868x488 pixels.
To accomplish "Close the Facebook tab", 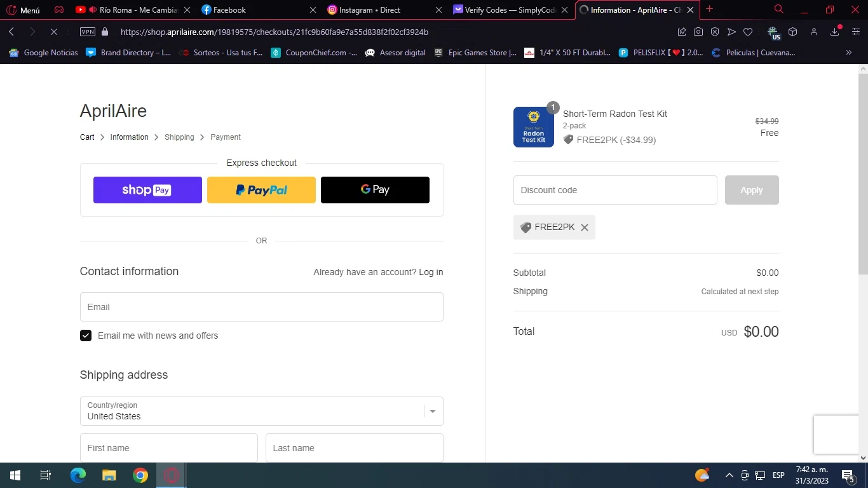I will [x=312, y=10].
